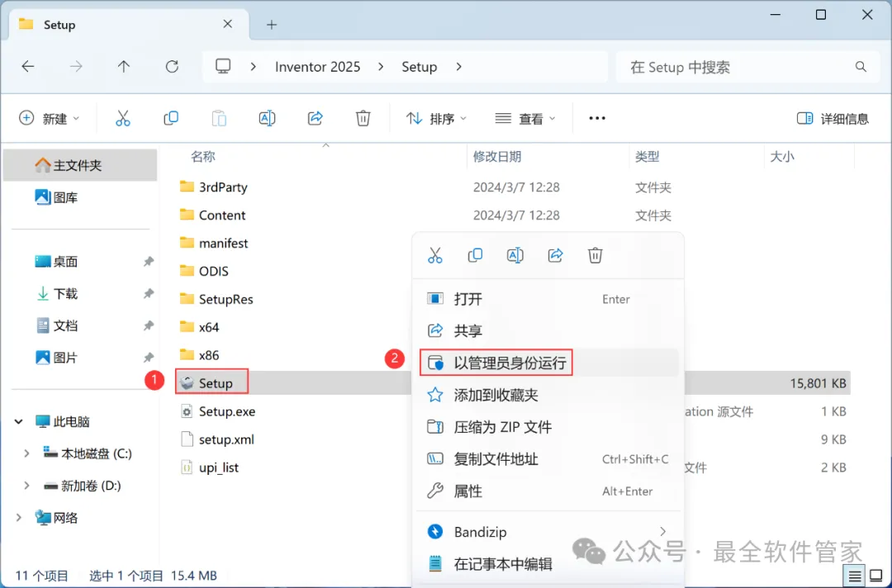Collapse the 此电脑 tree node

pyautogui.click(x=19, y=421)
